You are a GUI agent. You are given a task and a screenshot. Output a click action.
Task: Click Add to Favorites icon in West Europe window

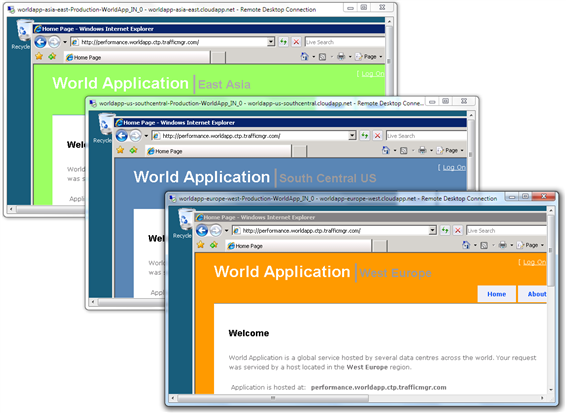214,245
